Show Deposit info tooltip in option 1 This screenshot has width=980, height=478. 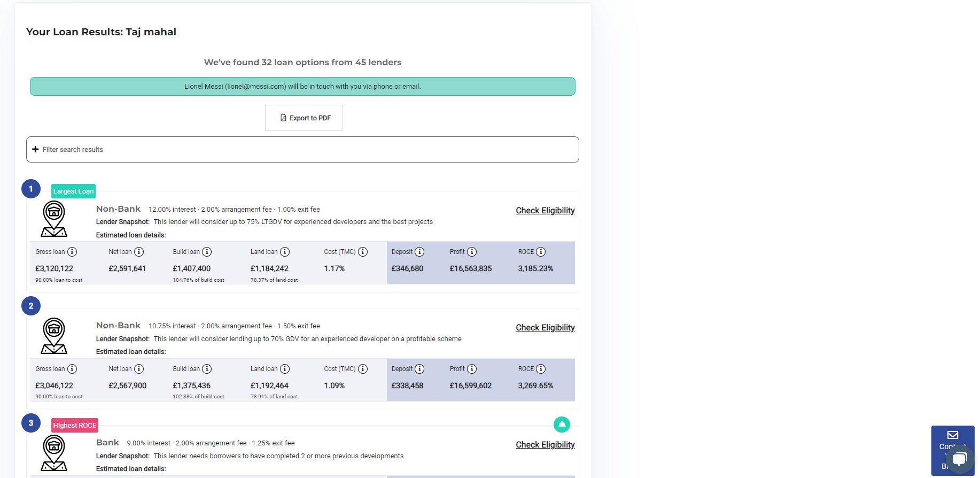pos(419,252)
